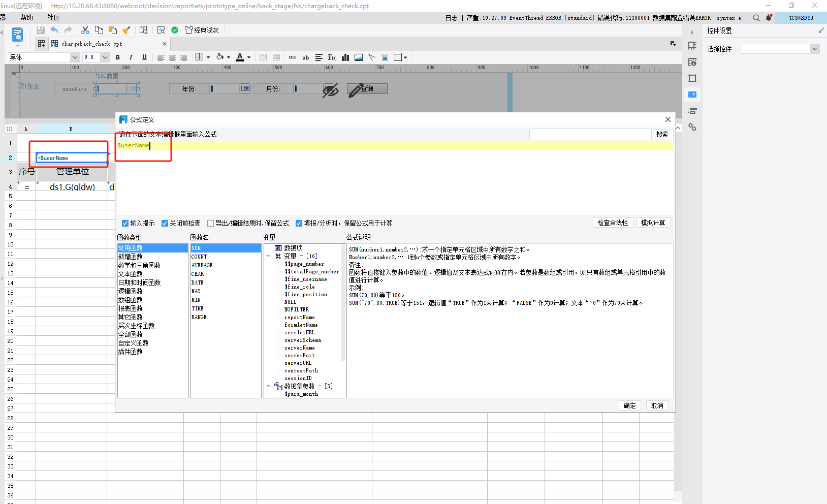Open the 选择控件 dropdown
This screenshot has height=504, width=827.
click(x=815, y=49)
